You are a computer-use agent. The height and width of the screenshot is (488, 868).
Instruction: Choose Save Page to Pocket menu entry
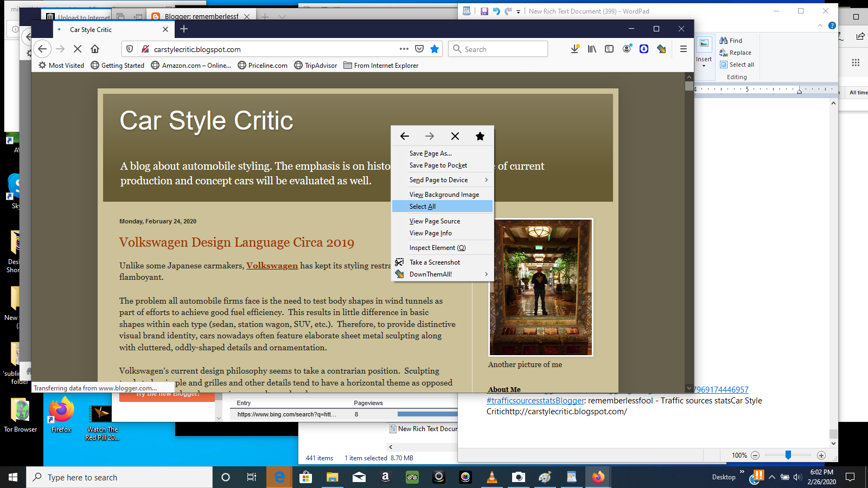[442, 165]
